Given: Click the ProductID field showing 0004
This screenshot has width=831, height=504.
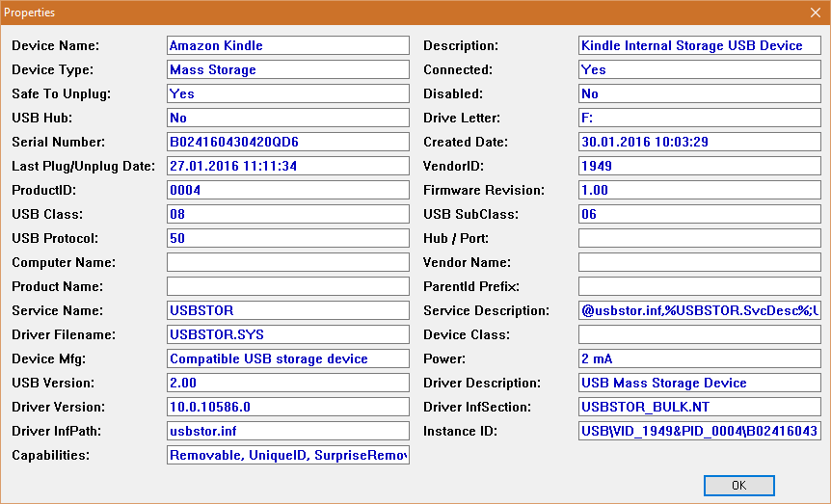Looking at the screenshot, I should [288, 190].
